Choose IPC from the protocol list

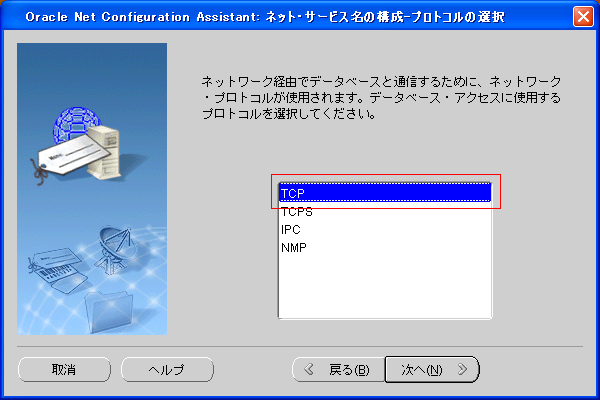pyautogui.click(x=385, y=229)
